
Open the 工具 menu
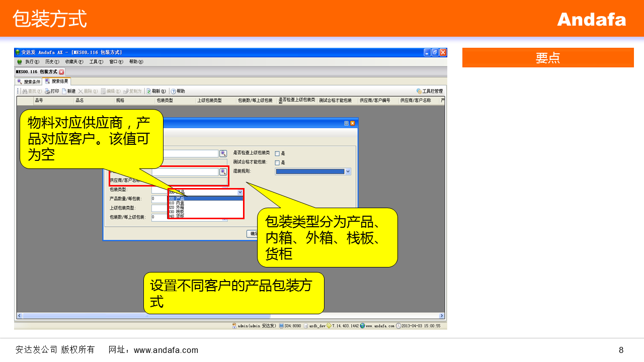coord(96,62)
